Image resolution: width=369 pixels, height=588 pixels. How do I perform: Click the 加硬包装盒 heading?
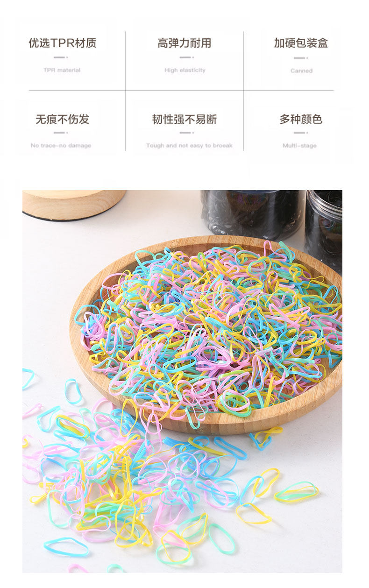pos(301,43)
